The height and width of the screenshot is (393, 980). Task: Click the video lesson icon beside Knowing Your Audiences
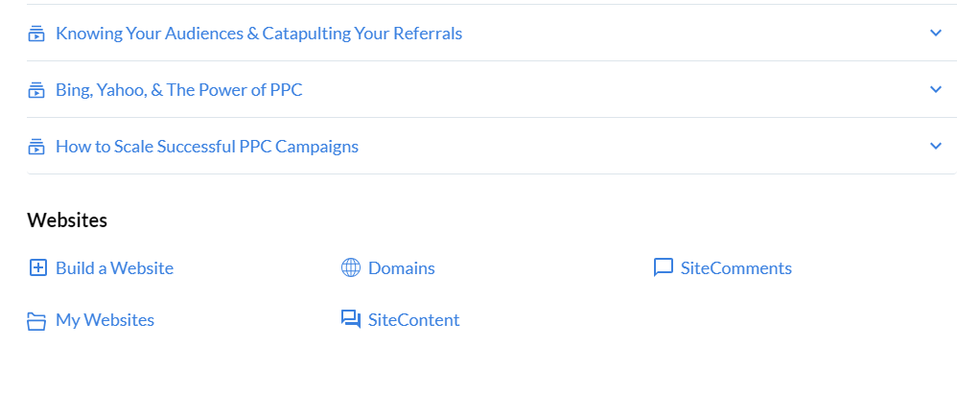point(36,34)
